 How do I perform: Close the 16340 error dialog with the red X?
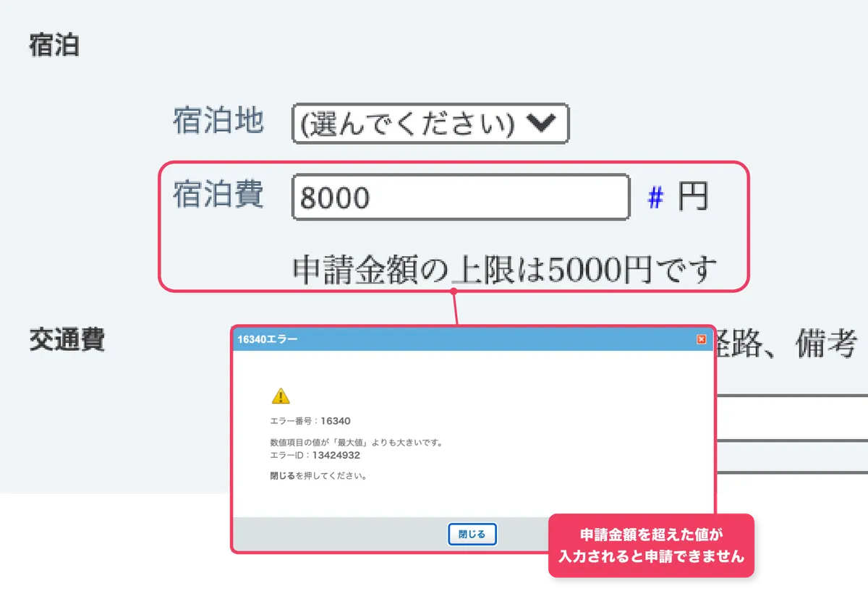tap(701, 339)
